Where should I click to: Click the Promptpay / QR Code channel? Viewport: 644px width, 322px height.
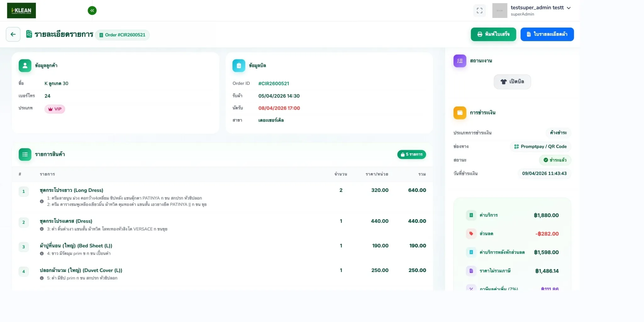pos(540,147)
